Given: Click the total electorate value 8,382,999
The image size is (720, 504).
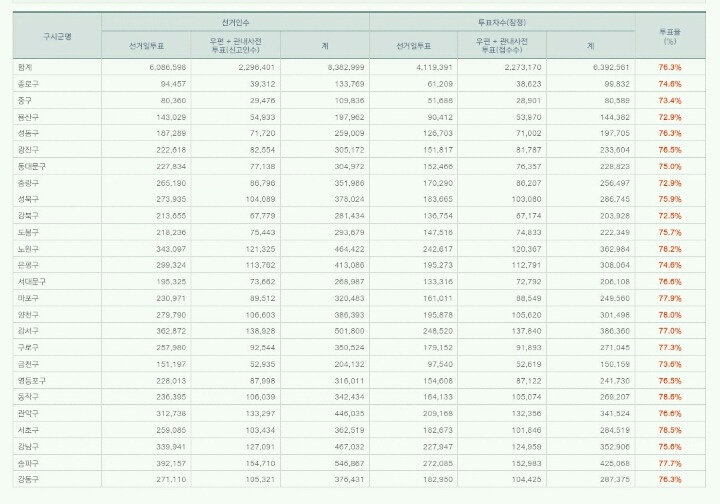Looking at the screenshot, I should pyautogui.click(x=346, y=67).
